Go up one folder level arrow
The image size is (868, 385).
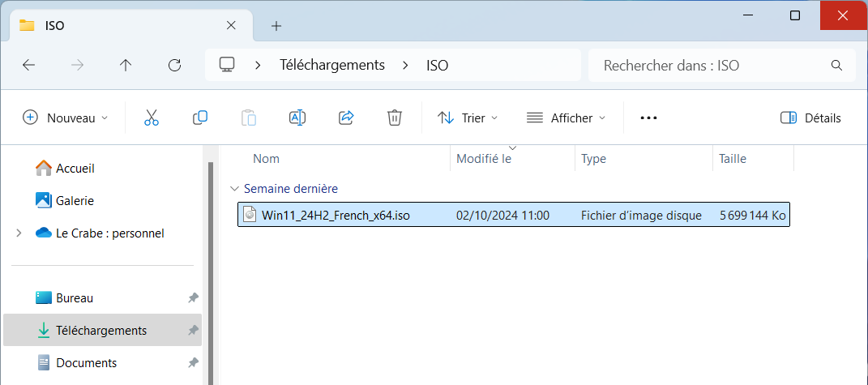(126, 66)
